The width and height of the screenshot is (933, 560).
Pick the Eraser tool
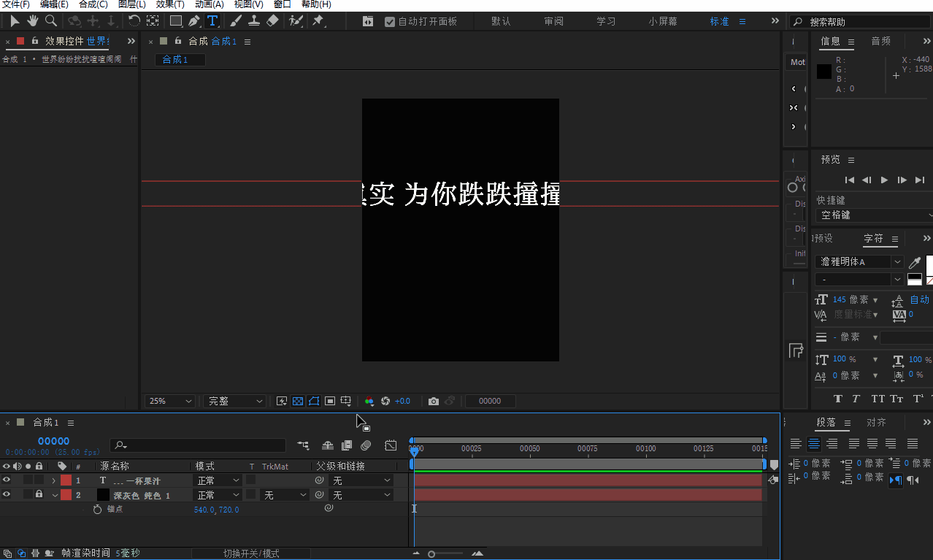pos(272,21)
